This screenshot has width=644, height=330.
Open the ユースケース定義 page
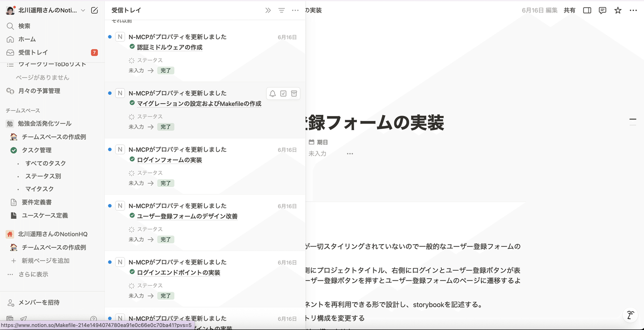pos(45,216)
